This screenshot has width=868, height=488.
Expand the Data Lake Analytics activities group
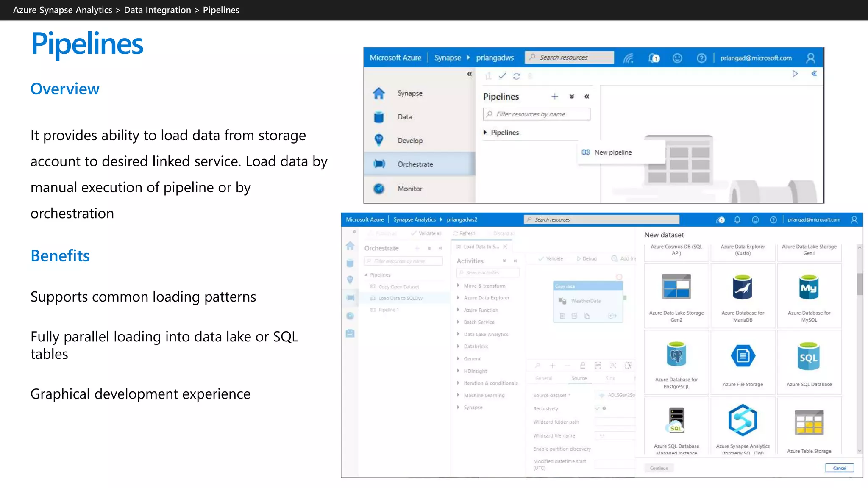pyautogui.click(x=458, y=334)
